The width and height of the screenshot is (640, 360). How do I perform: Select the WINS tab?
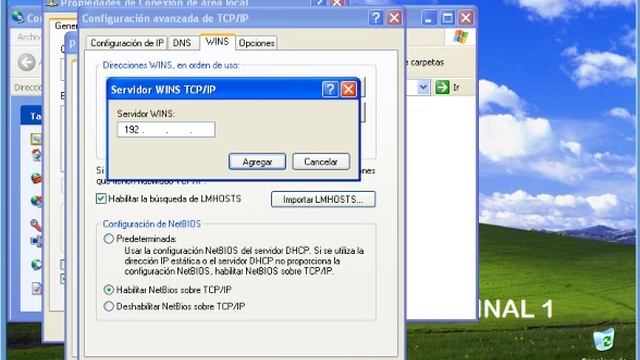pyautogui.click(x=217, y=42)
